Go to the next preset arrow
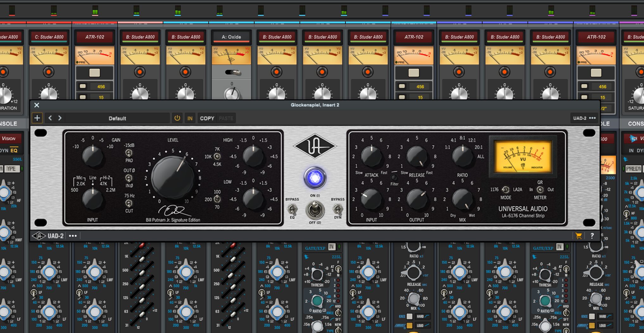This screenshot has width=644, height=333. coord(60,118)
